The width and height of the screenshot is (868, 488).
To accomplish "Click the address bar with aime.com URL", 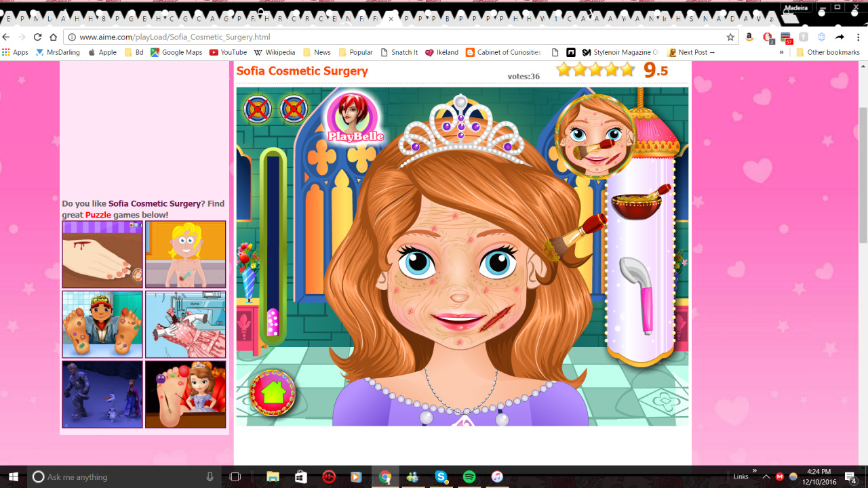I will pyautogui.click(x=401, y=37).
